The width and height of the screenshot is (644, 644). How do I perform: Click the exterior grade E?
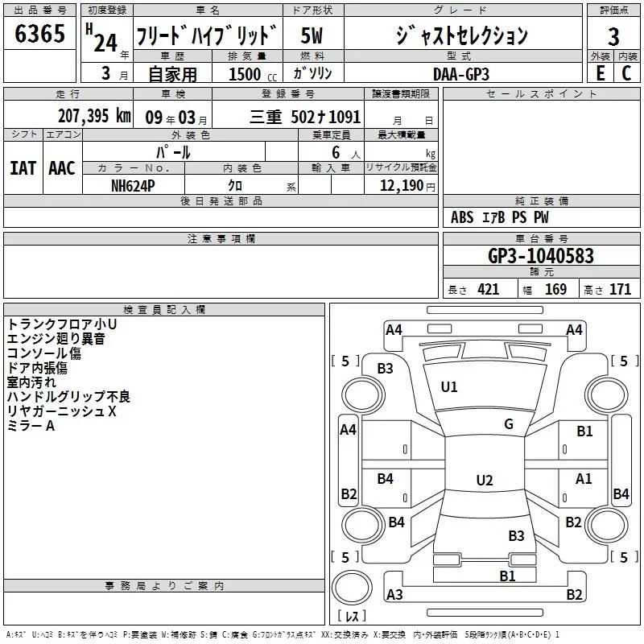point(599,72)
